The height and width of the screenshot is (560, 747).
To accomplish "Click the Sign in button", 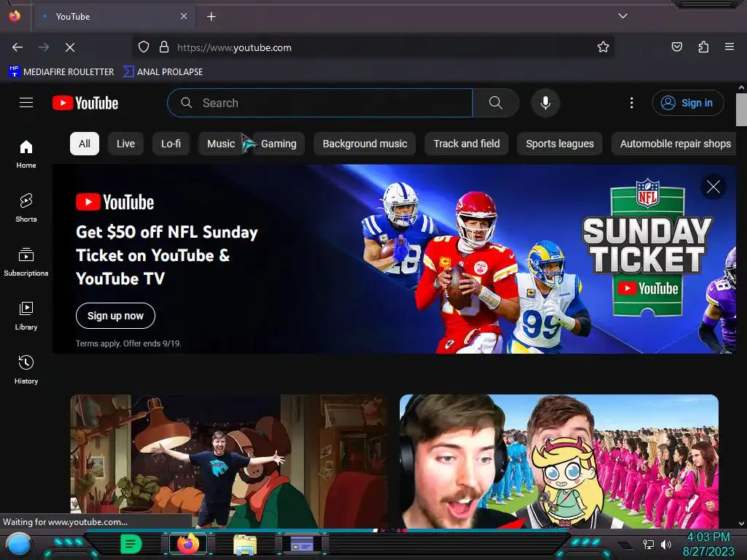I will pos(688,103).
